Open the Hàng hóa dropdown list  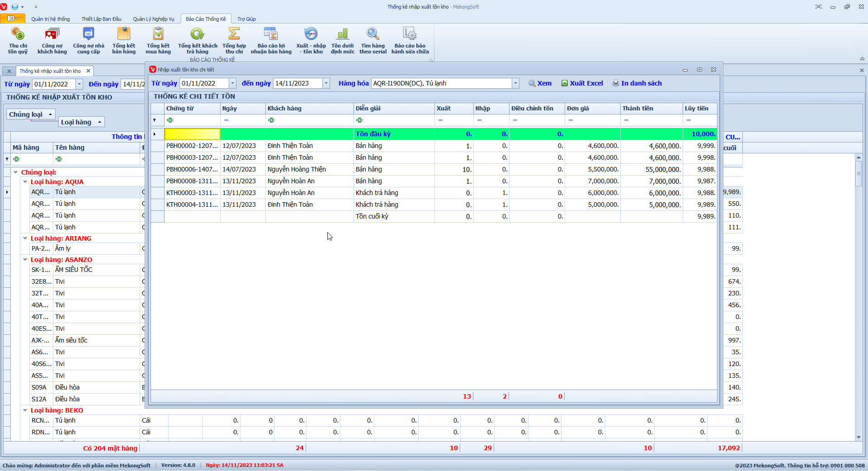point(515,83)
